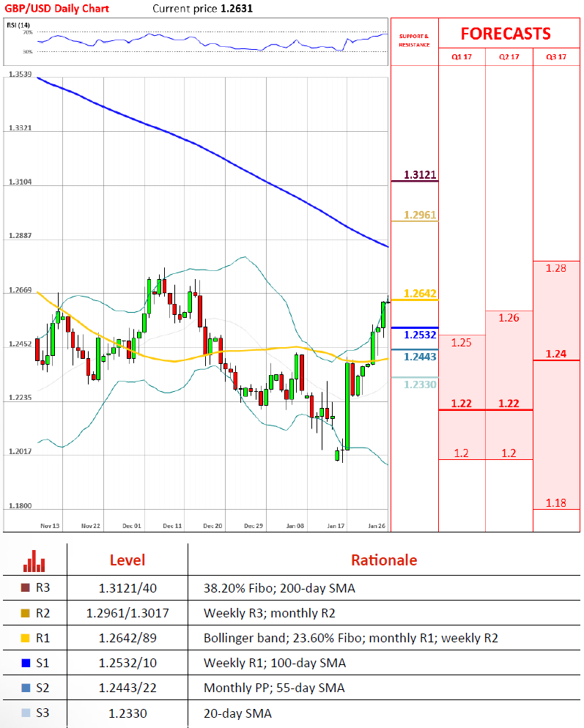Click the 1.2669 price axis label
The image size is (584, 728).
coord(20,290)
